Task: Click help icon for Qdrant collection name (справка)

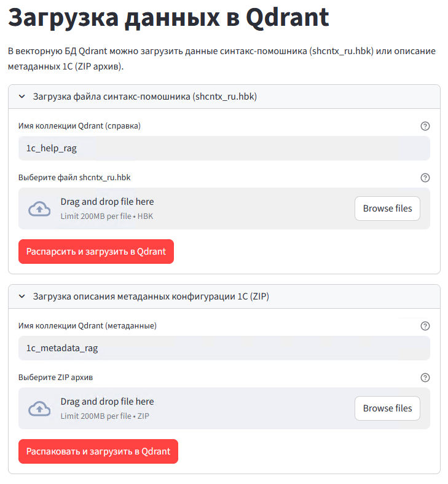Action: coord(425,126)
